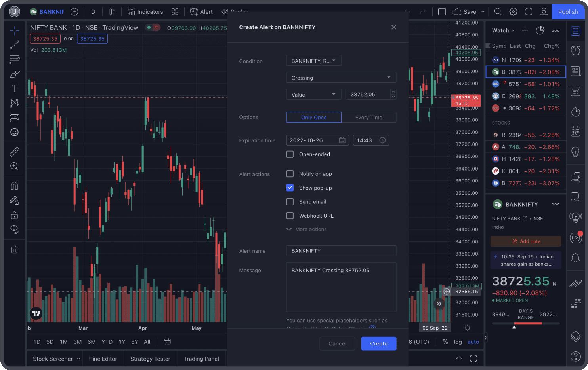Select the brush drawing tool
This screenshot has height=370, width=588.
coord(15,74)
